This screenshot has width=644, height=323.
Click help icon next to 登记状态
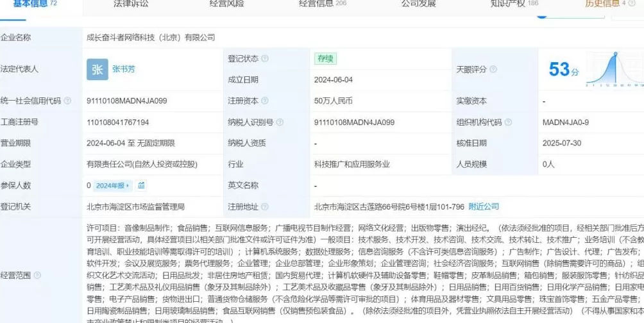click(x=265, y=59)
